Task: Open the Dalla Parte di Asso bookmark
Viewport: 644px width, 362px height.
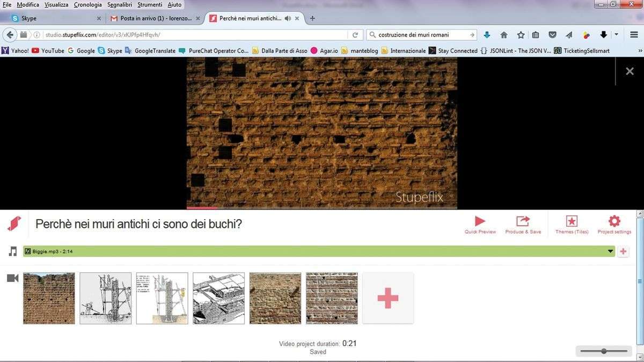Action: (x=280, y=50)
